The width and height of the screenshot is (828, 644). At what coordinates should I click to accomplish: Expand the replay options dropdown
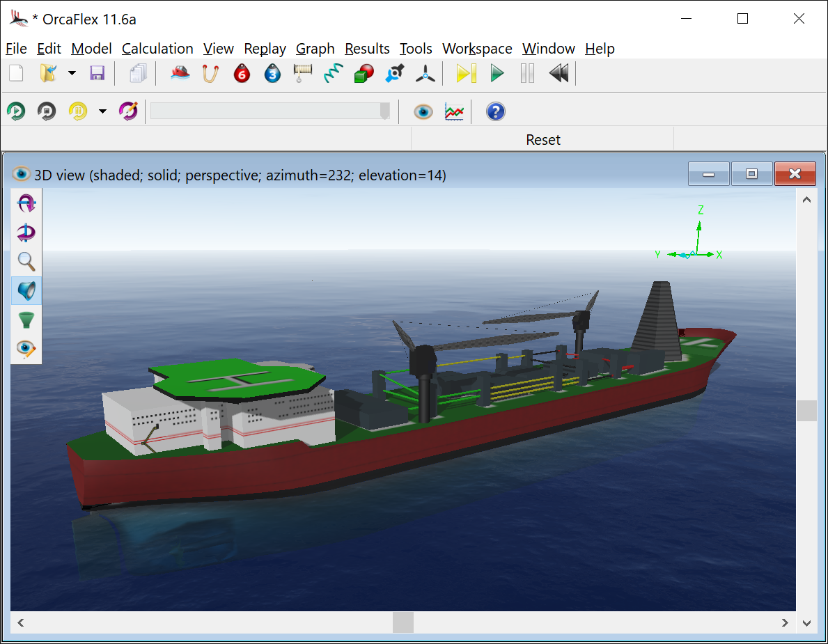point(102,111)
